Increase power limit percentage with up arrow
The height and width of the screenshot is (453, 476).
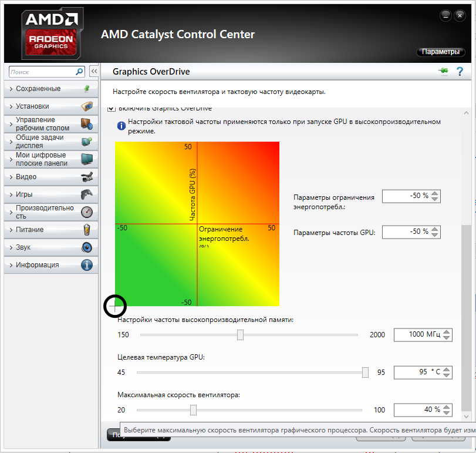tap(435, 193)
